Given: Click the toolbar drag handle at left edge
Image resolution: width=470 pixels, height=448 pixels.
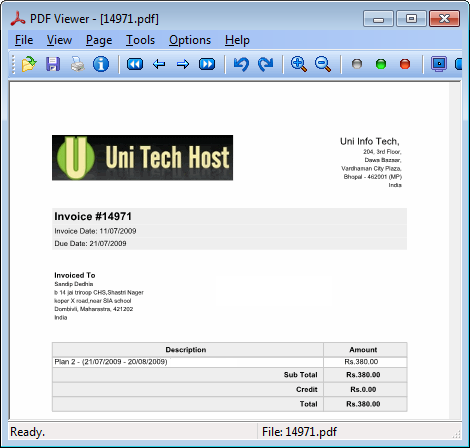Looking at the screenshot, I should [x=14, y=64].
